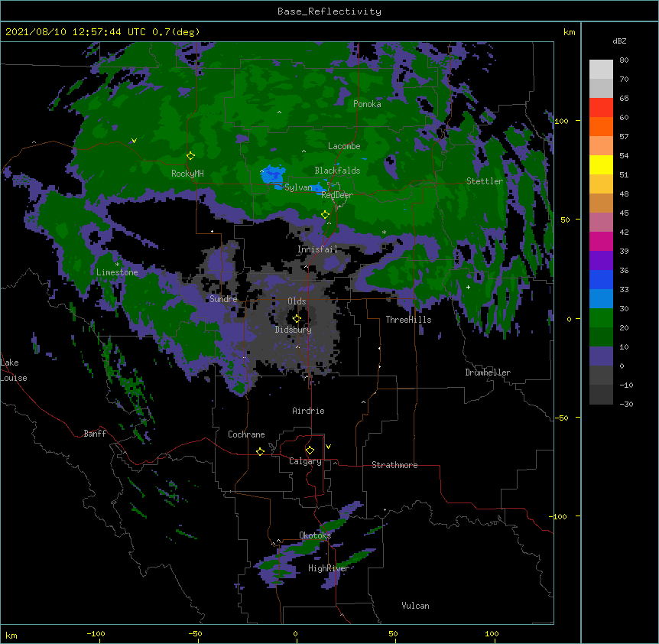Screen dimensions: 659x644
Task: Click the Stettler city label
Action: (x=485, y=181)
